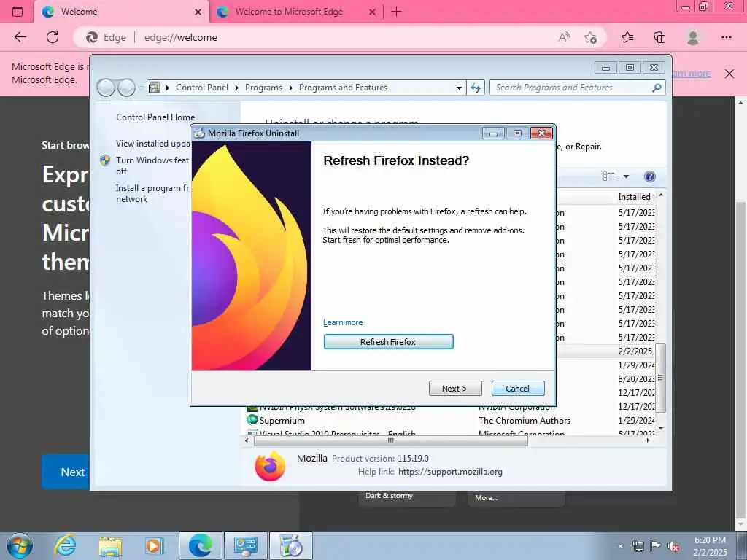Click the horizontal scrollbar in programs list
This screenshot has height=560, width=747.
click(391, 441)
